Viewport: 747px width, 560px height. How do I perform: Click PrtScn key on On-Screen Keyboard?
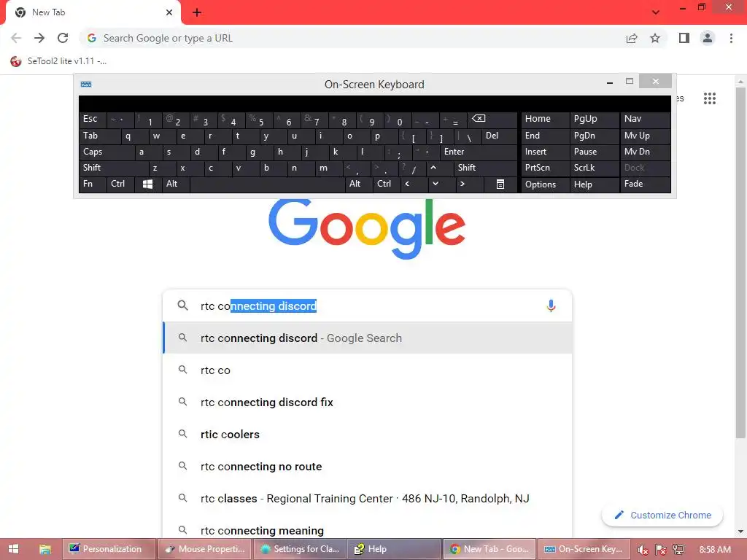[x=545, y=168]
